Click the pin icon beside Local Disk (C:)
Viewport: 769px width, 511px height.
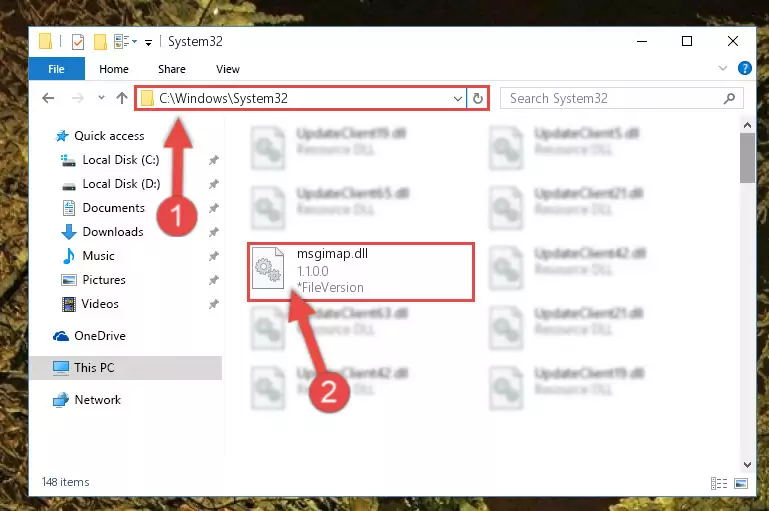[x=213, y=160]
